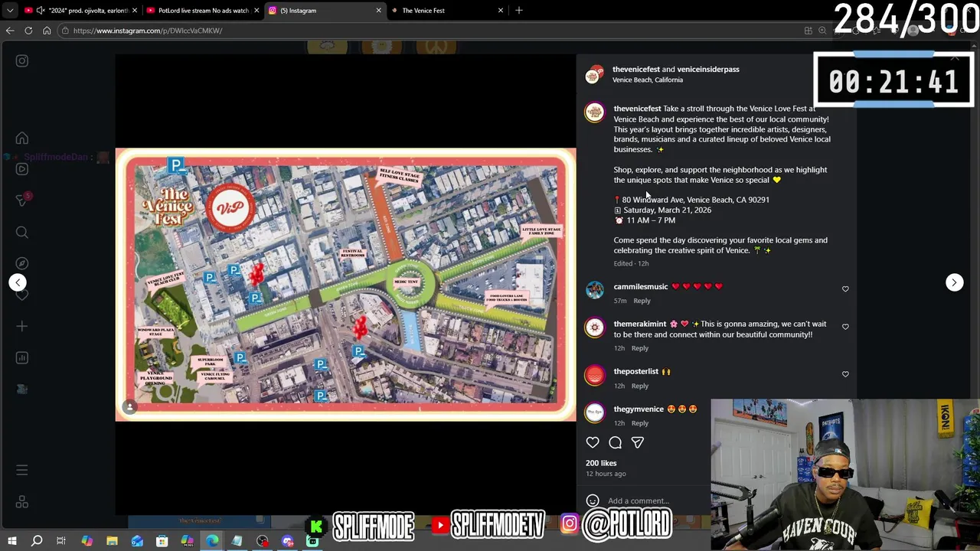Open thevenicefest profile in post header
Screen dimensions: 980x551
[x=635, y=69]
